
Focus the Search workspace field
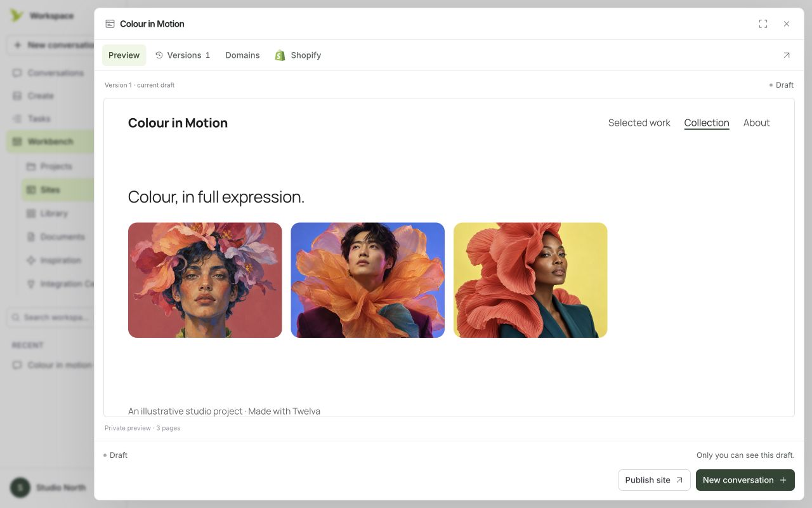(51, 317)
